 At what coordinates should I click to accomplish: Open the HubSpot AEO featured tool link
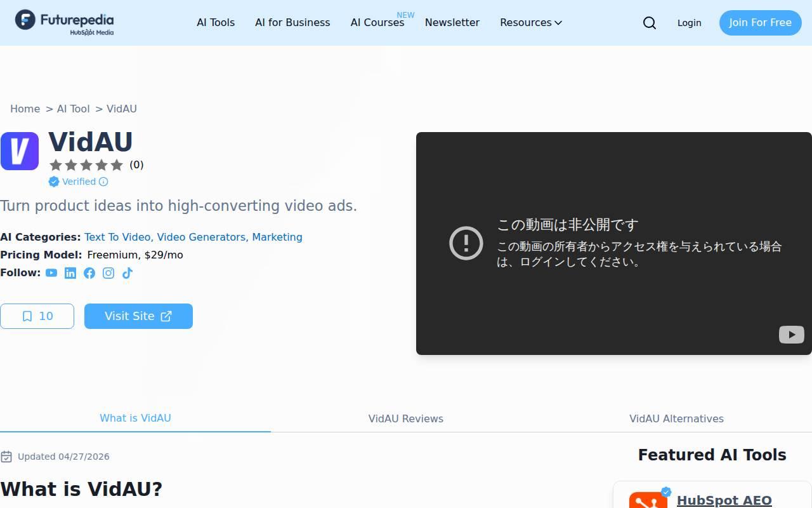[724, 500]
